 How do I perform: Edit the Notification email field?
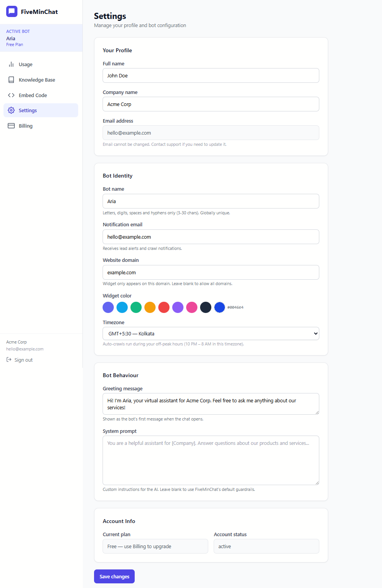coord(211,237)
